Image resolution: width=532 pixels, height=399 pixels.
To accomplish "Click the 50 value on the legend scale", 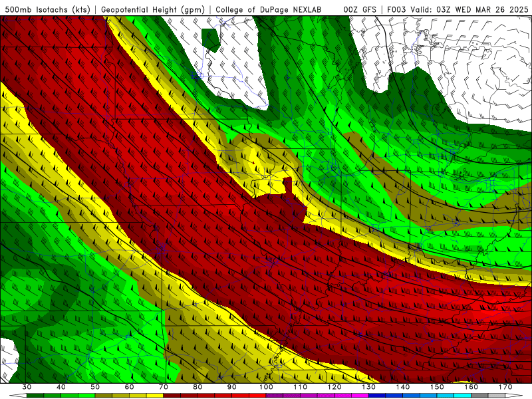I will click(x=95, y=387).
